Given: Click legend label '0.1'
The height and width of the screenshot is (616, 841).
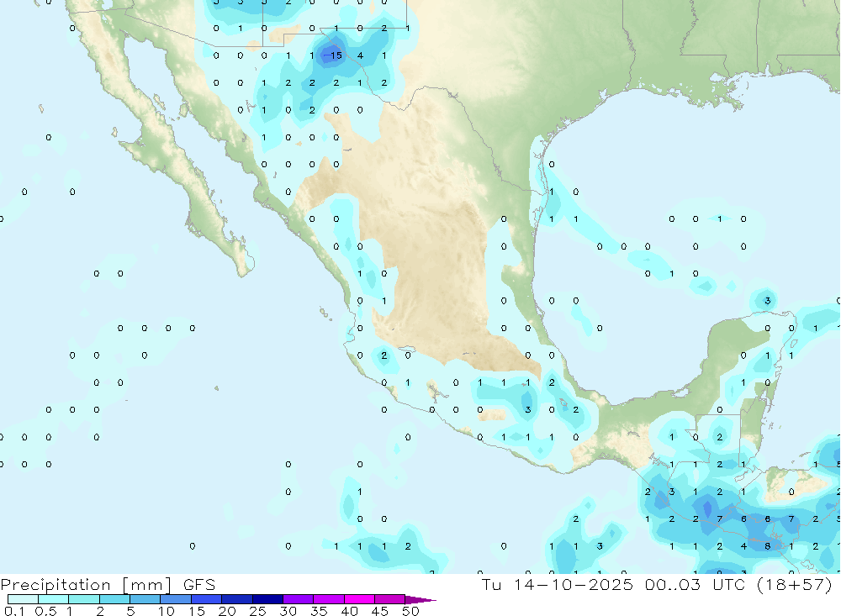Looking at the screenshot, I should coord(14,611).
